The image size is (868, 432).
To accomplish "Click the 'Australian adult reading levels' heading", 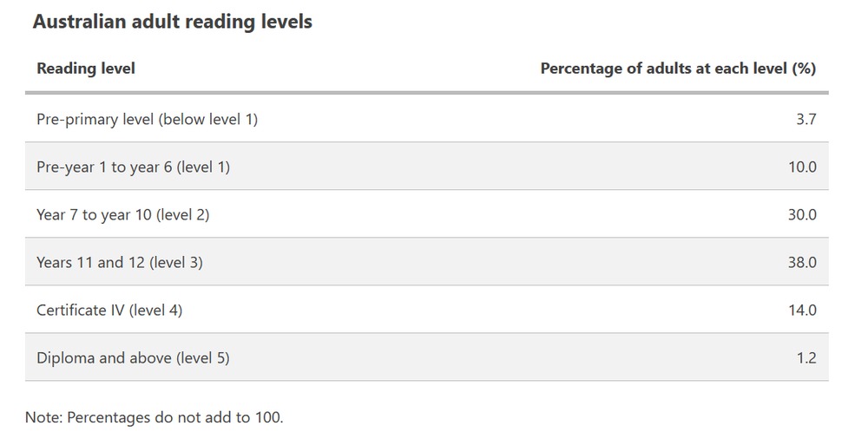I will tap(172, 23).
